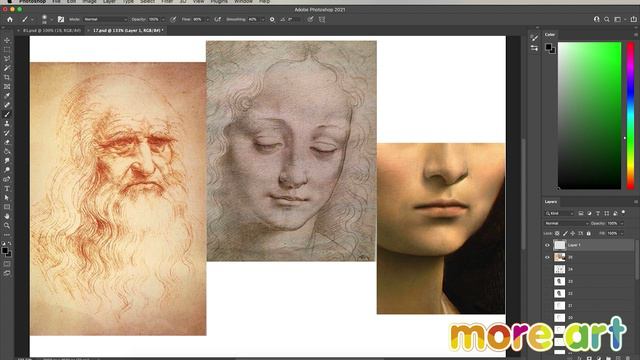Toggle lock all for layer
The image size is (640, 360).
[x=589, y=233]
